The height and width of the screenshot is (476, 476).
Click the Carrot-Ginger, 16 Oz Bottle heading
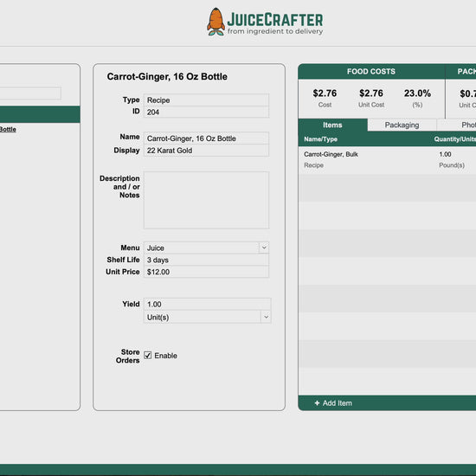(x=167, y=76)
